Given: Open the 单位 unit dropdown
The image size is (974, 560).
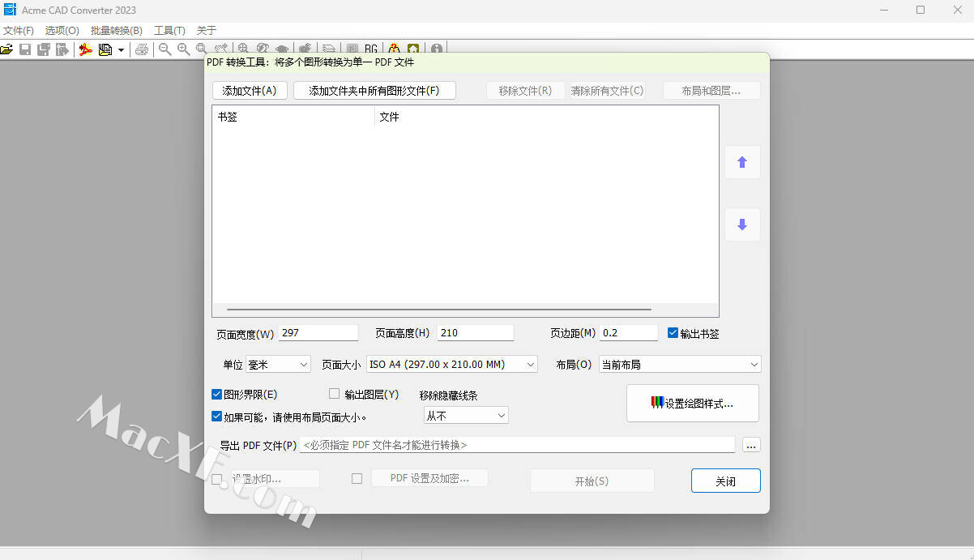Looking at the screenshot, I should coord(278,365).
